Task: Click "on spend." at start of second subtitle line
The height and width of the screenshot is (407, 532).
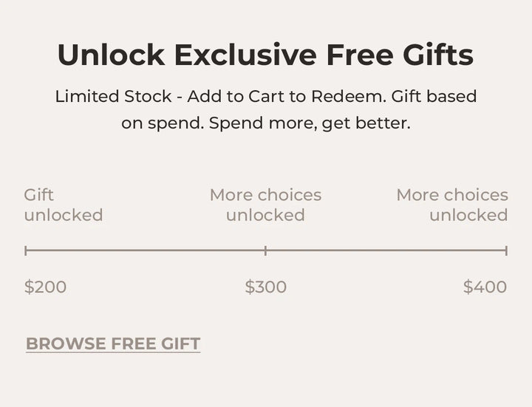Action: (x=163, y=123)
